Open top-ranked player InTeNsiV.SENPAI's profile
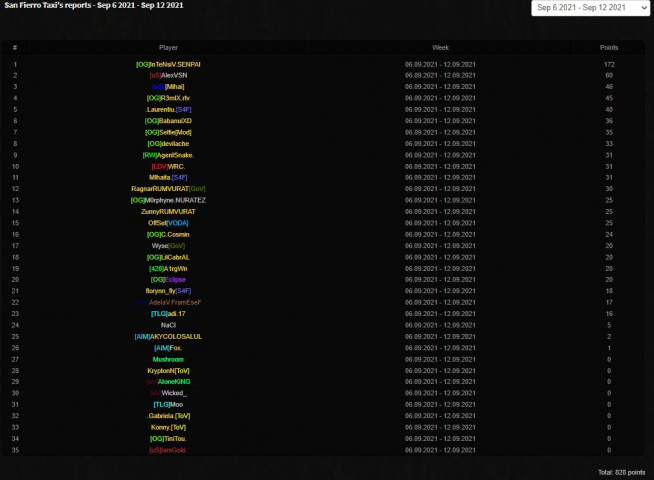Screen dimensions: 654x480 168,64
